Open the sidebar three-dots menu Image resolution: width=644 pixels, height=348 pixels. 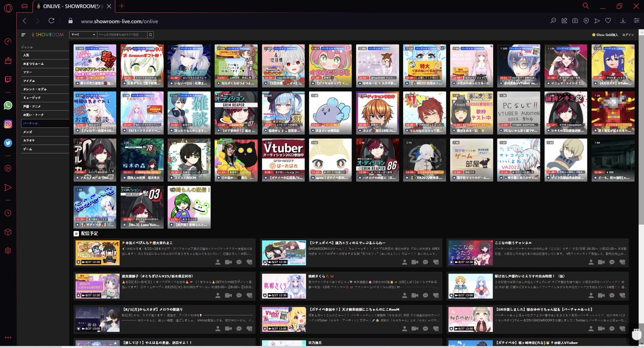click(x=8, y=337)
